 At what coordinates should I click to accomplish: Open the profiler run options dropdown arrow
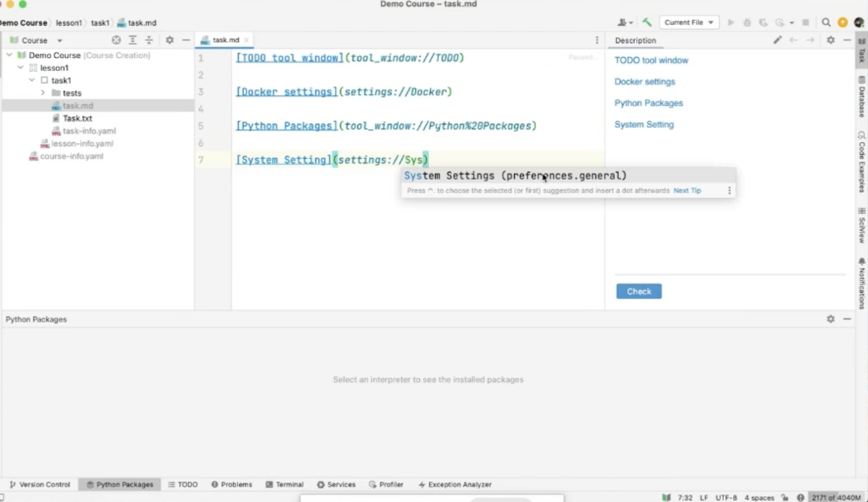792,23
